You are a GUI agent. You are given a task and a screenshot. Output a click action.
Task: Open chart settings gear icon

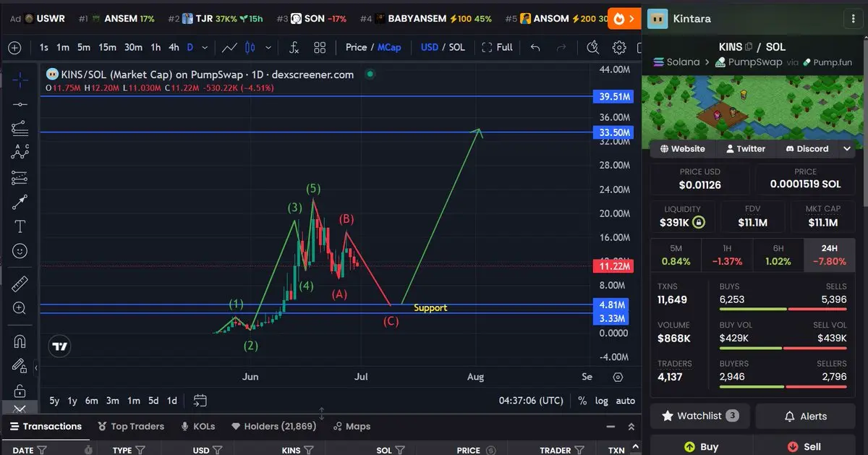click(x=619, y=48)
